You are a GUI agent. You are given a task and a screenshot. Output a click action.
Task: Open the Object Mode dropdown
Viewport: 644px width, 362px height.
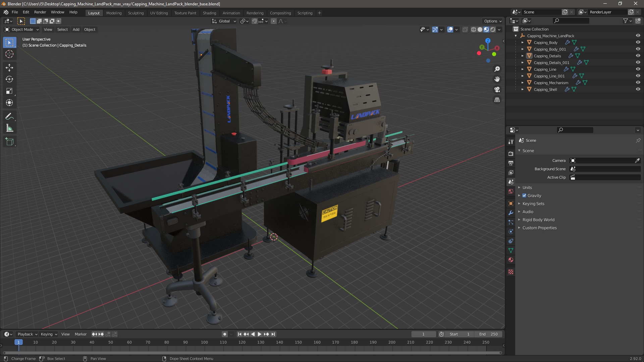pyautogui.click(x=21, y=29)
